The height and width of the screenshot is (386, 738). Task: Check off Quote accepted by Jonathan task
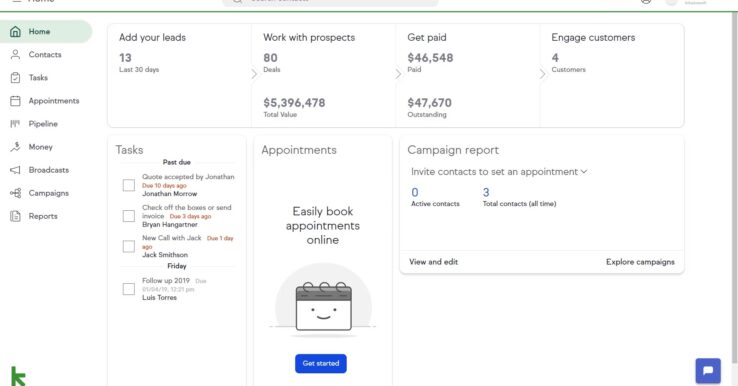128,185
